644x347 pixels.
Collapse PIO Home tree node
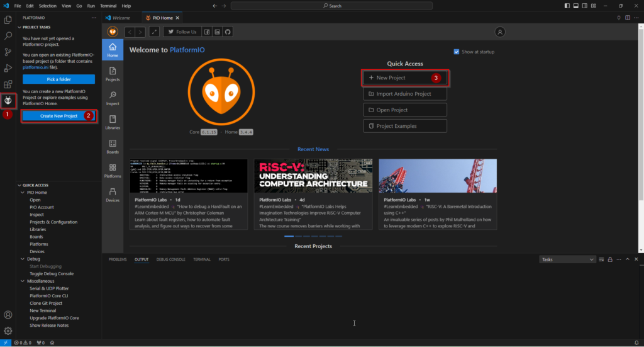coord(23,193)
